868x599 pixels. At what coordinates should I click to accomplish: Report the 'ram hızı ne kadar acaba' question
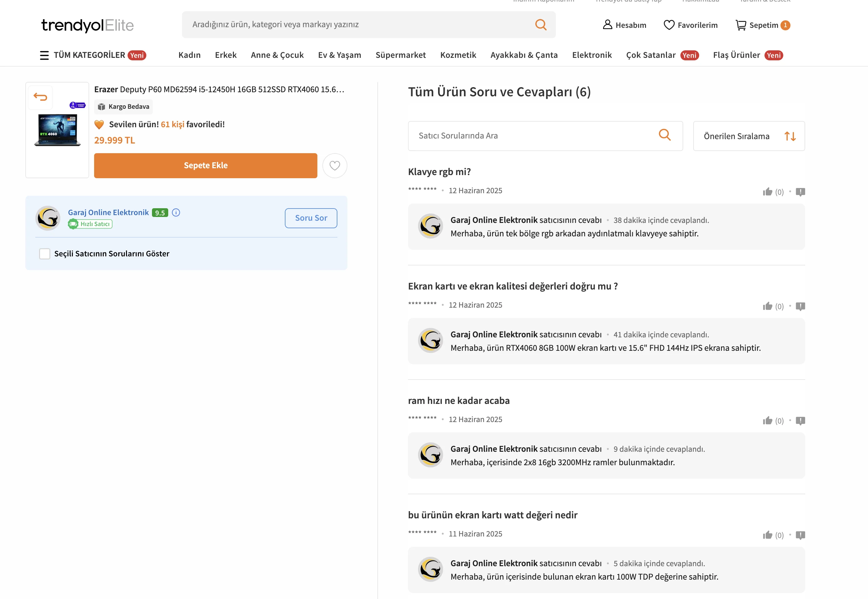click(x=800, y=421)
